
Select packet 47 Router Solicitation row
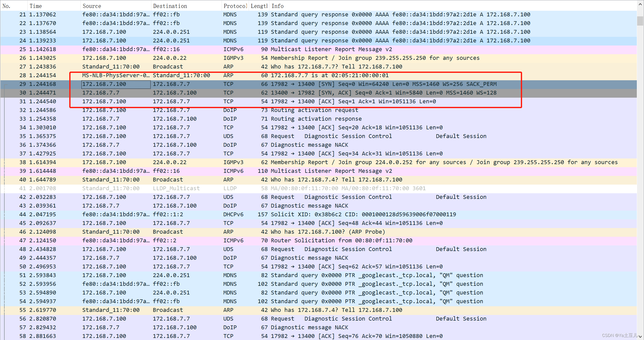pos(307,241)
